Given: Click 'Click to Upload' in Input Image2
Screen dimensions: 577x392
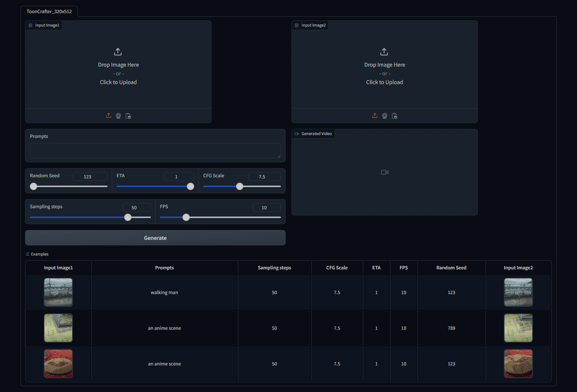Looking at the screenshot, I should click(385, 82).
